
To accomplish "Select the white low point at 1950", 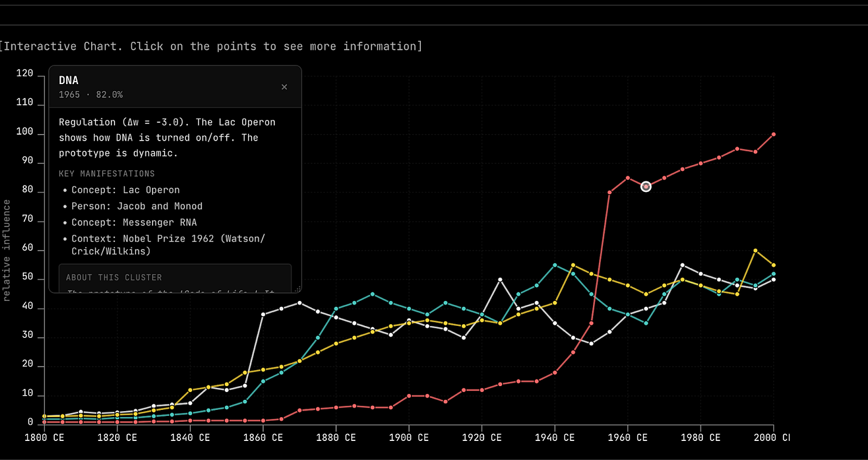I will (591, 344).
